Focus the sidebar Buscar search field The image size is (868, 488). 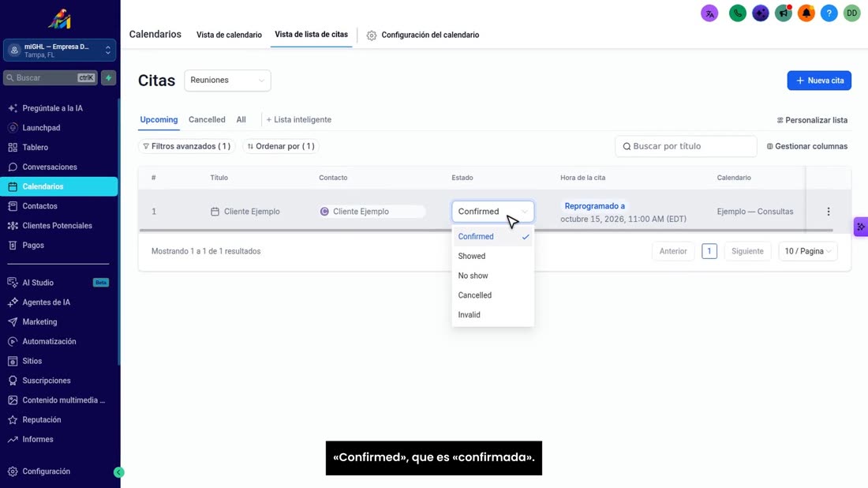click(x=51, y=77)
